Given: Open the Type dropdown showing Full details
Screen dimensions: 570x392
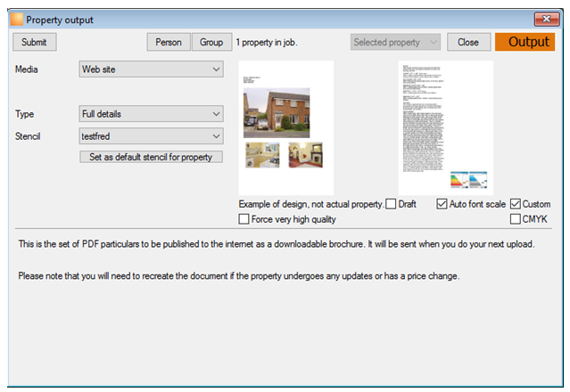Looking at the screenshot, I should 151,114.
